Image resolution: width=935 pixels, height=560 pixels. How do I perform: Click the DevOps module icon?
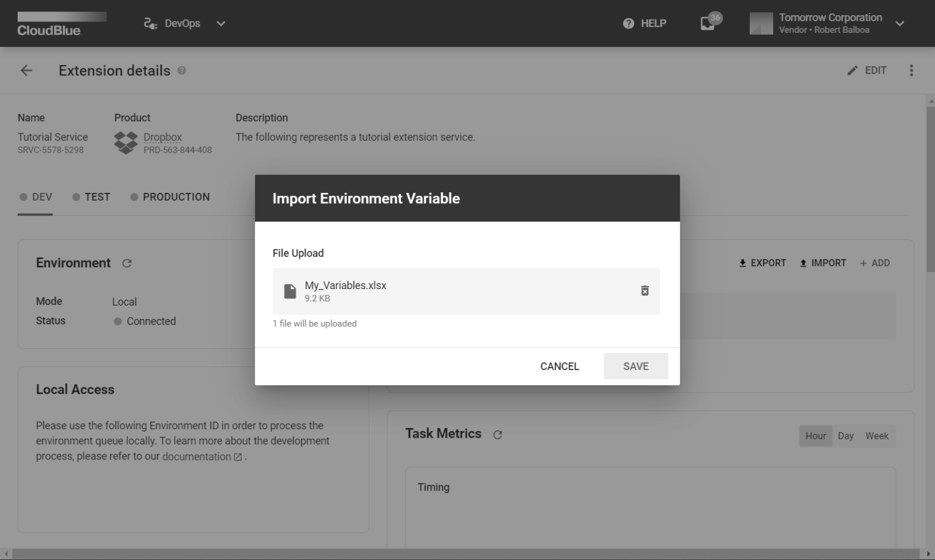[150, 23]
